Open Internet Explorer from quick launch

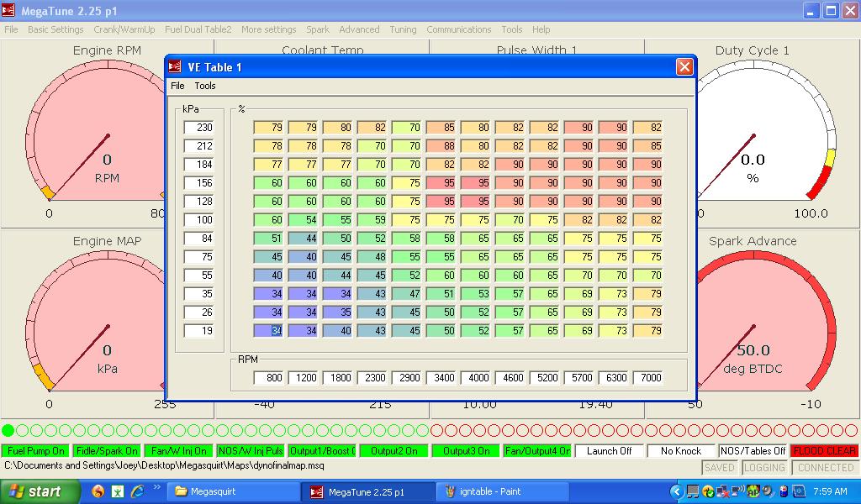point(138,491)
